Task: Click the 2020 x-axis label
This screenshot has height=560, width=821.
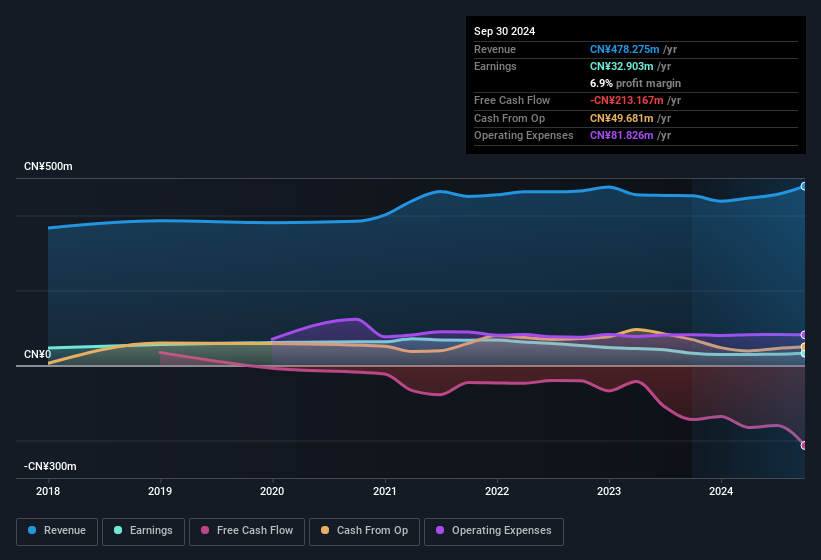Action: pyautogui.click(x=272, y=491)
